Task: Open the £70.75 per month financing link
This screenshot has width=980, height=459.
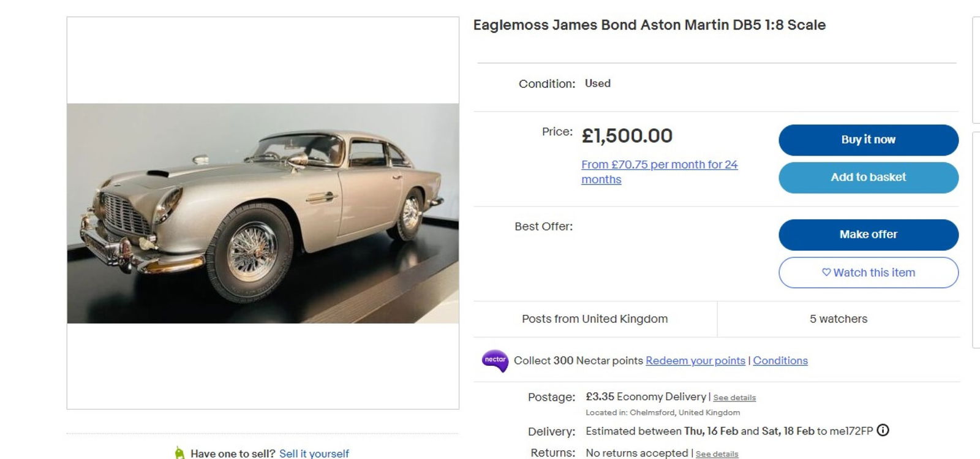Action: pos(658,164)
